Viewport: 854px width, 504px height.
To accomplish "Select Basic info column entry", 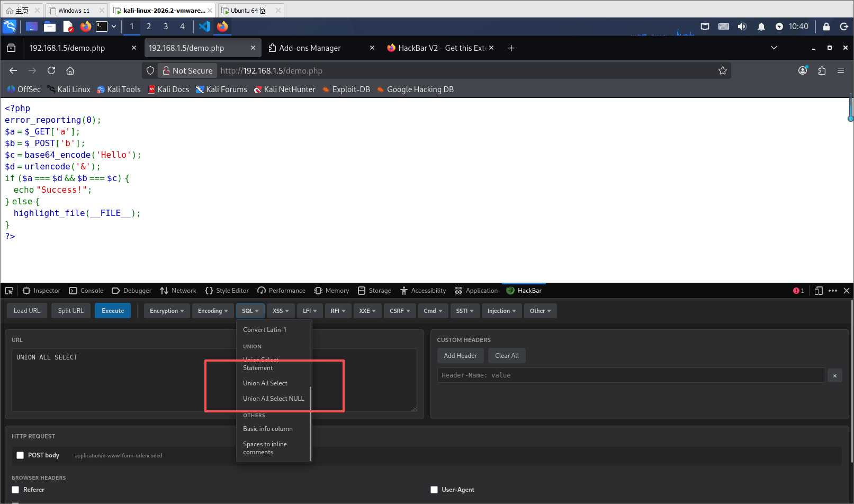I will [268, 429].
